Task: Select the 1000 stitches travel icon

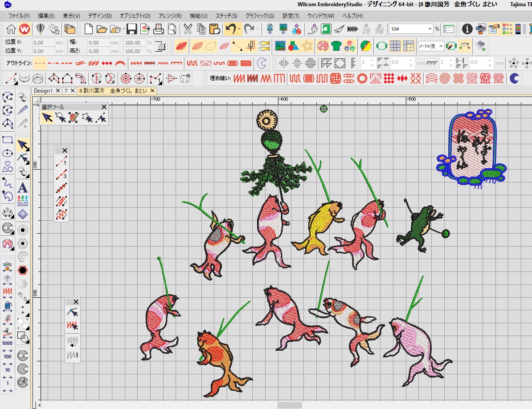Action: tap(8, 343)
